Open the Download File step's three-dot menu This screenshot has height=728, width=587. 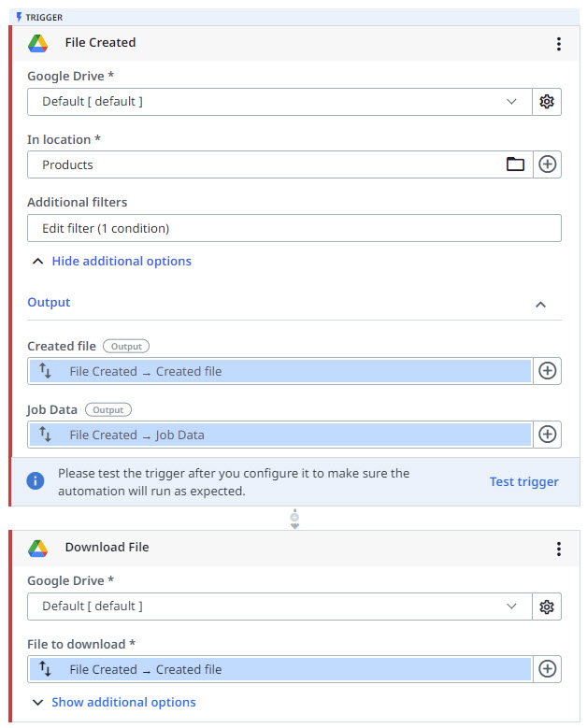click(559, 549)
